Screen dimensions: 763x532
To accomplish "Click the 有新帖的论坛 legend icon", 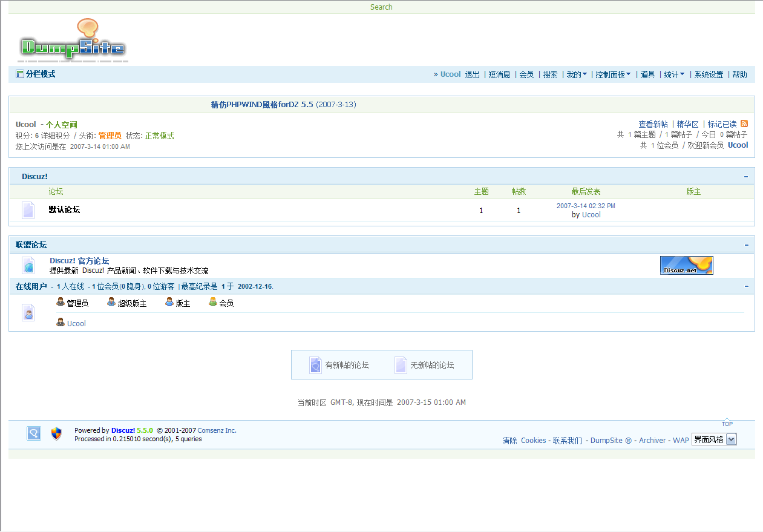I will point(315,365).
